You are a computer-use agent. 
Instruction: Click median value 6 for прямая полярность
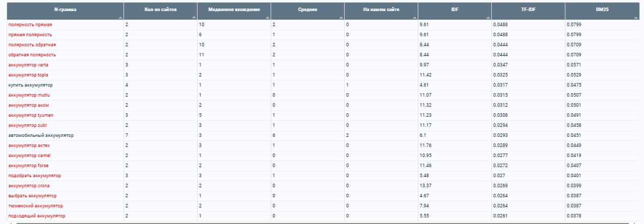200,35
